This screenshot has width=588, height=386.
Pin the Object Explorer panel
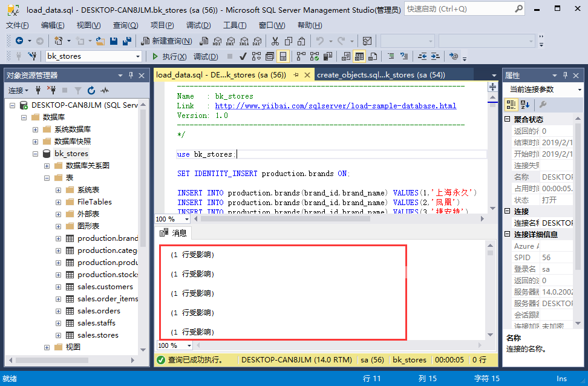click(x=131, y=76)
